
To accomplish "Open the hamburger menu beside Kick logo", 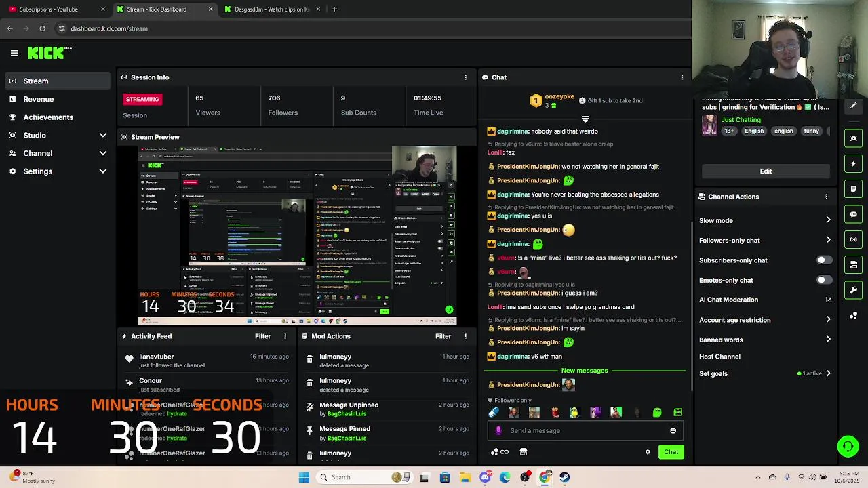I will (x=14, y=53).
